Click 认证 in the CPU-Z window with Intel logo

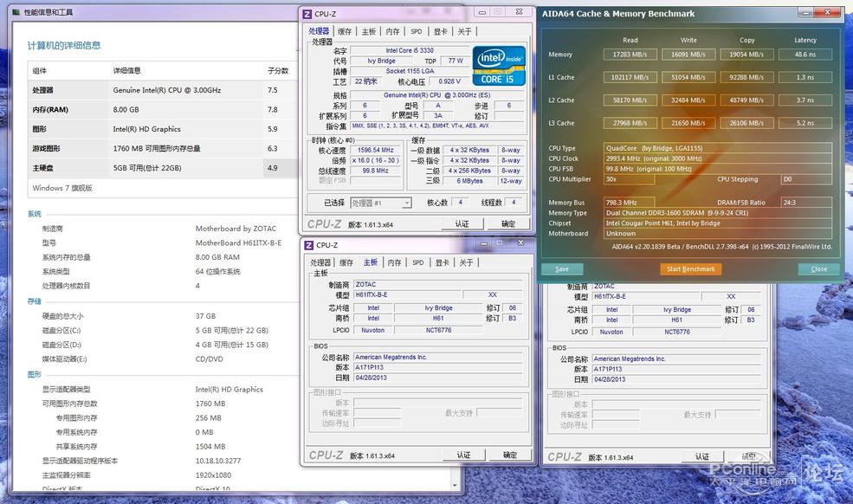[x=462, y=223]
